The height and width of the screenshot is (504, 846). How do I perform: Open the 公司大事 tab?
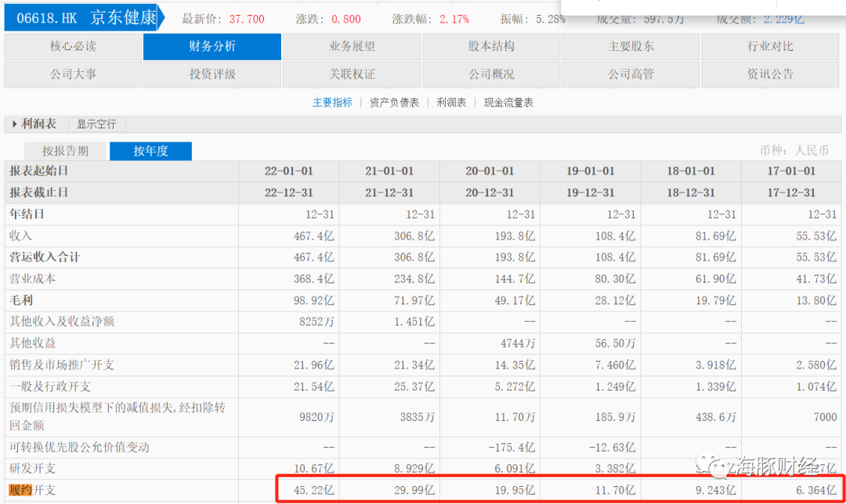tap(74, 74)
